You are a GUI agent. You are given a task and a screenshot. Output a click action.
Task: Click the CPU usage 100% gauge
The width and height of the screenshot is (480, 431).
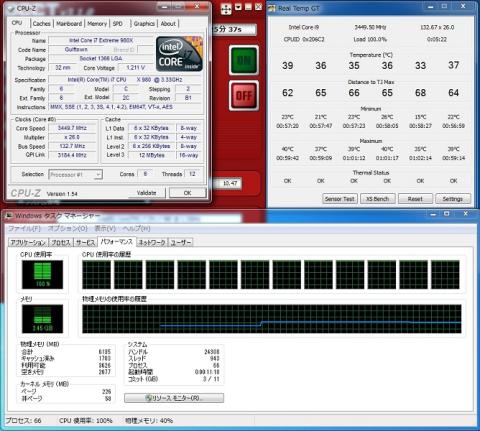pos(42,275)
